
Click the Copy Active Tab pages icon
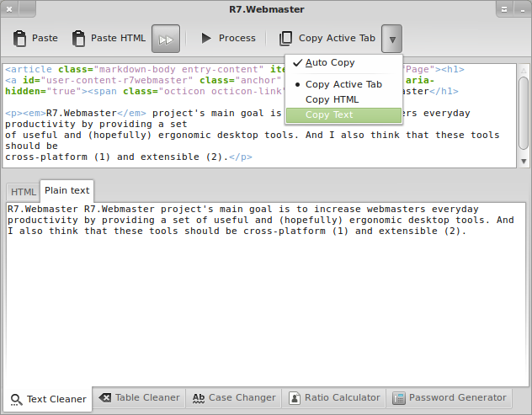click(x=285, y=39)
